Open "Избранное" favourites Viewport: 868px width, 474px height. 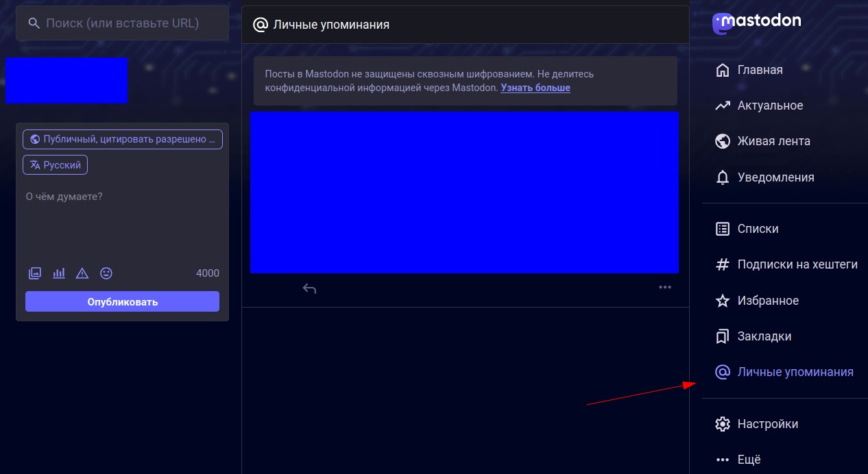(767, 301)
